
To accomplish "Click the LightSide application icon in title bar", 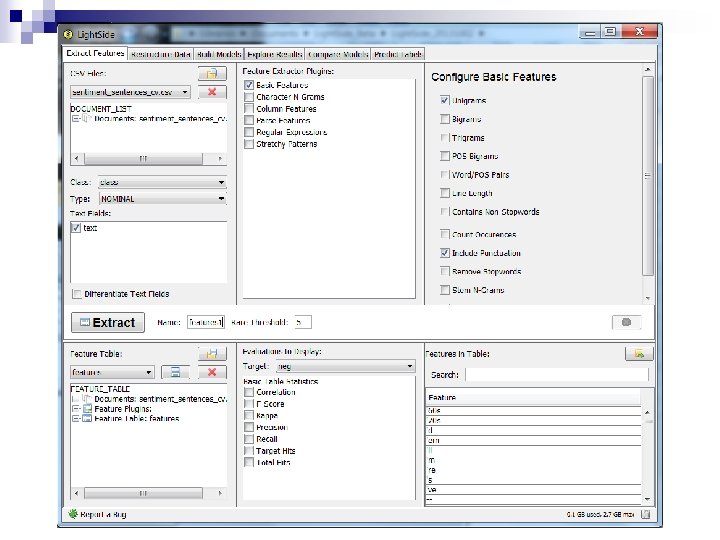I will point(68,34).
